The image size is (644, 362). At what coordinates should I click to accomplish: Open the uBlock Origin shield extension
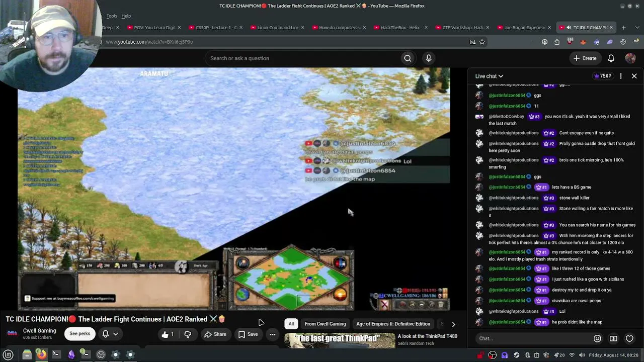click(570, 42)
